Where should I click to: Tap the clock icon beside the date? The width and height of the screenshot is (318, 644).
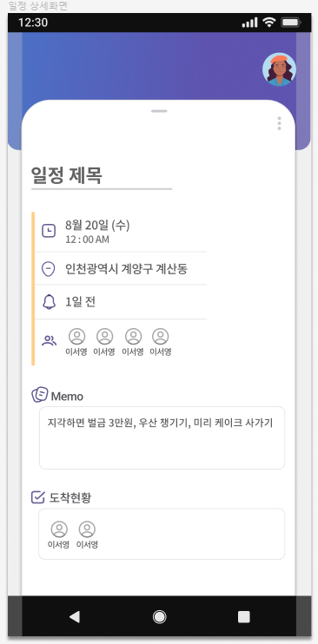coord(49,231)
